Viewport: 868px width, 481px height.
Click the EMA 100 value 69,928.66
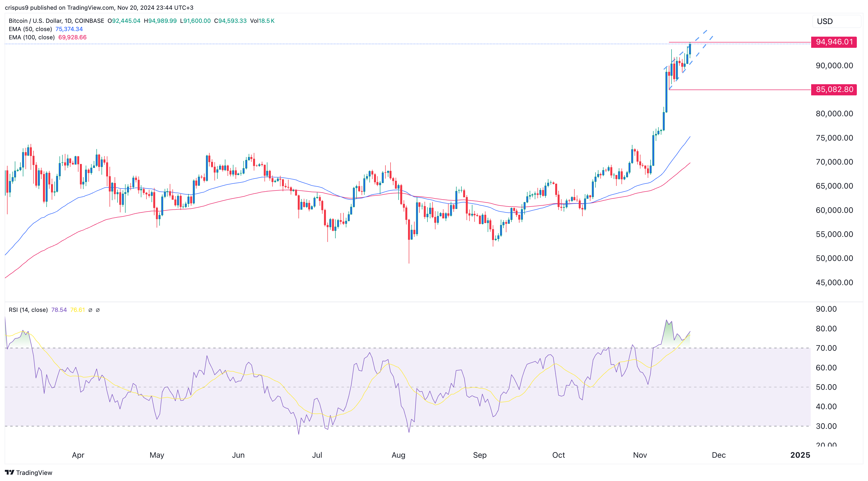[x=72, y=37]
